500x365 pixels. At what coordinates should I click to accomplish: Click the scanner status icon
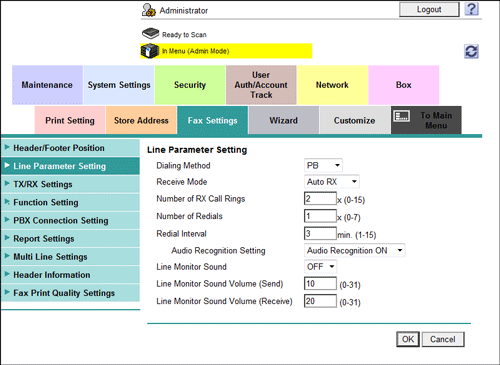tap(150, 34)
